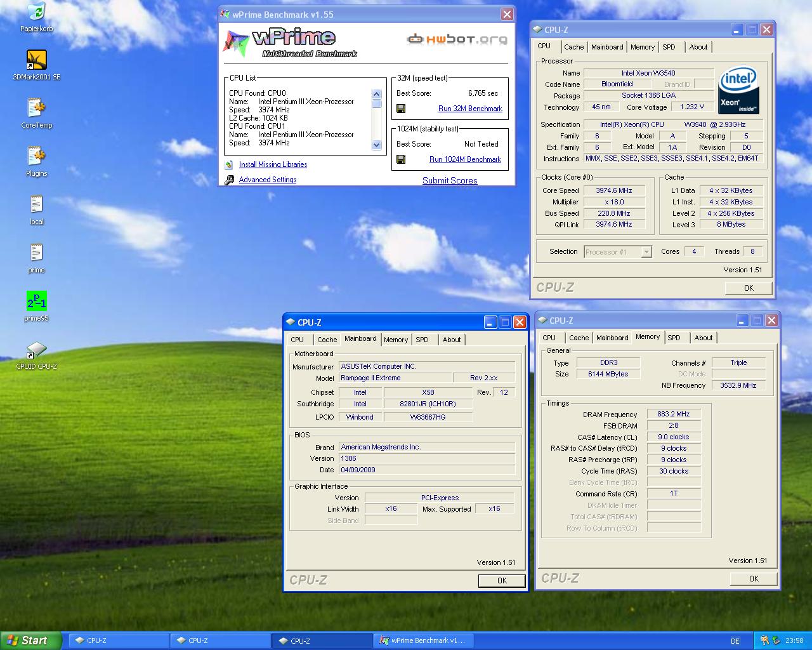This screenshot has height=650, width=812.
Task: Launch CPUID CPU-Z desktop shortcut
Action: (36, 355)
